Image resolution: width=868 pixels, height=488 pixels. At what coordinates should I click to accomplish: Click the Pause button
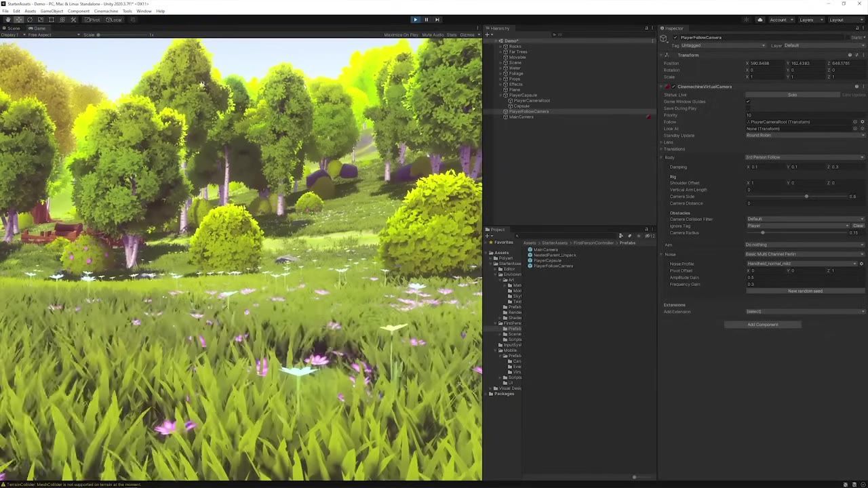427,20
